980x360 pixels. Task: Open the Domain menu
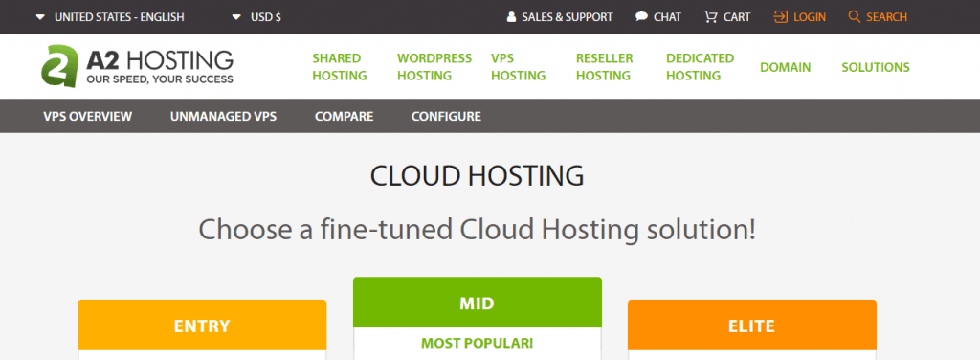[x=785, y=67]
